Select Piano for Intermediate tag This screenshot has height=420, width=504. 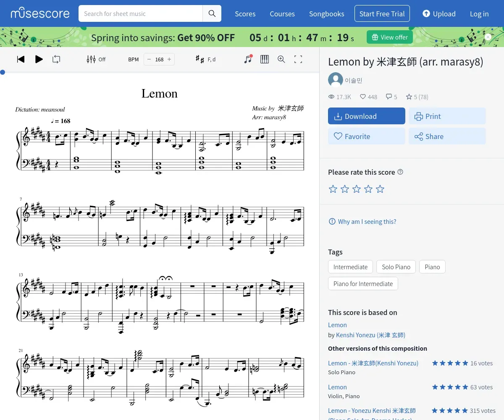(363, 283)
